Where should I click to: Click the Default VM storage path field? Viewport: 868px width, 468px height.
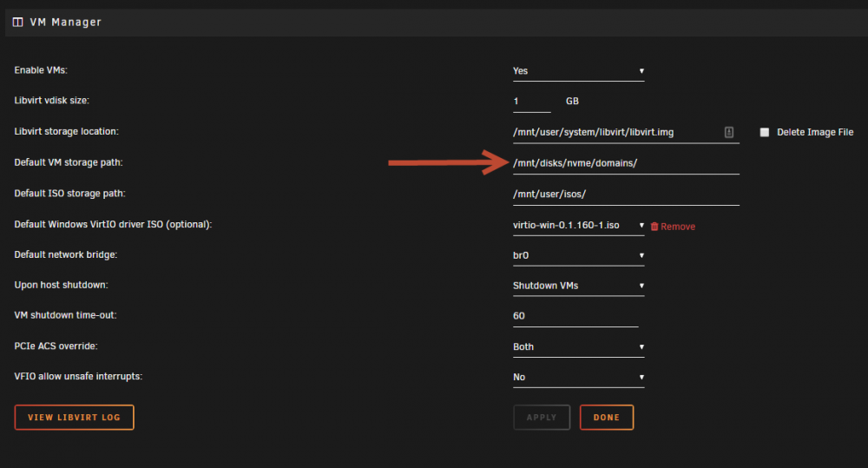coord(626,163)
